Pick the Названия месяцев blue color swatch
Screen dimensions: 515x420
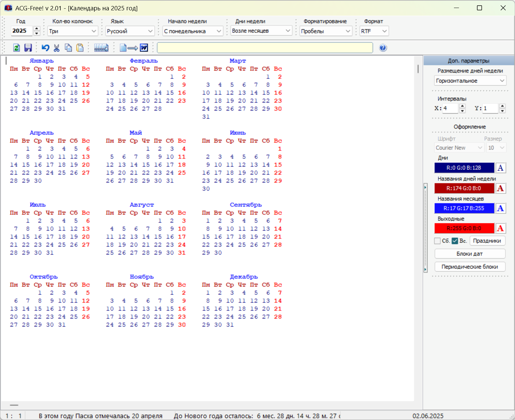coord(464,208)
